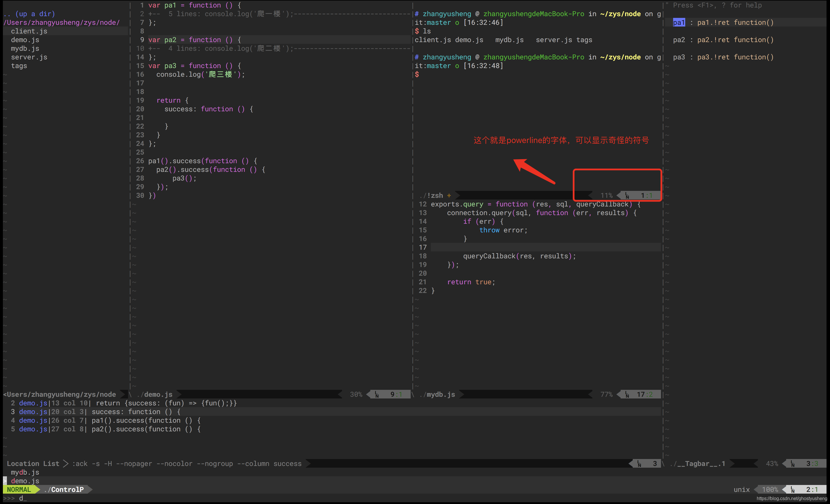Viewport: 830px width, 504px height.
Task: Toggle visibility of demo.js file
Action: click(x=24, y=39)
